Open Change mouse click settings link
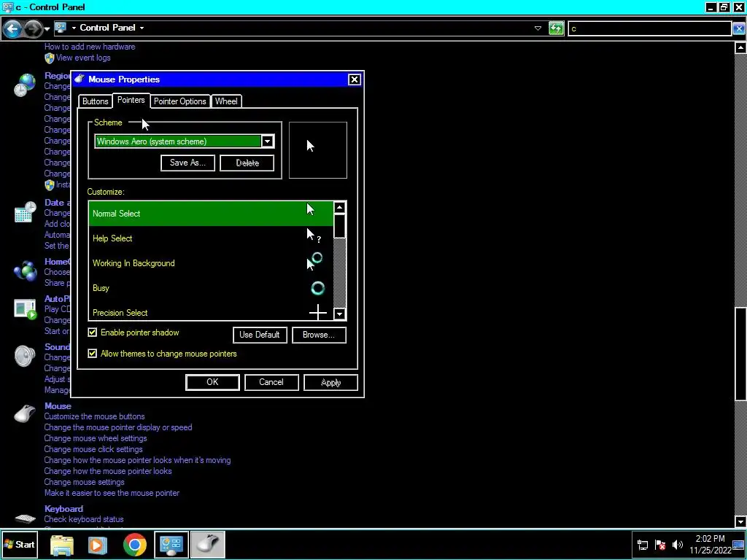This screenshot has width=747, height=560. click(93, 449)
